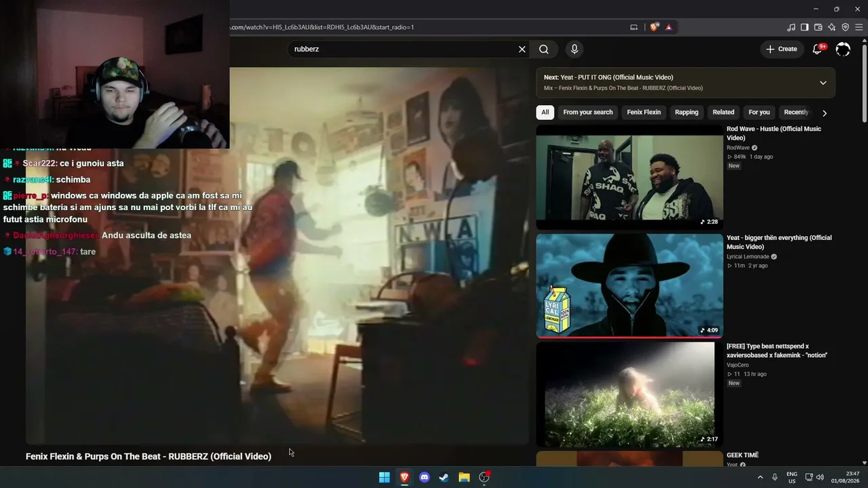The image size is (868, 488).
Task: Click the [FREE] Type beat nettspend title
Action: (777, 350)
